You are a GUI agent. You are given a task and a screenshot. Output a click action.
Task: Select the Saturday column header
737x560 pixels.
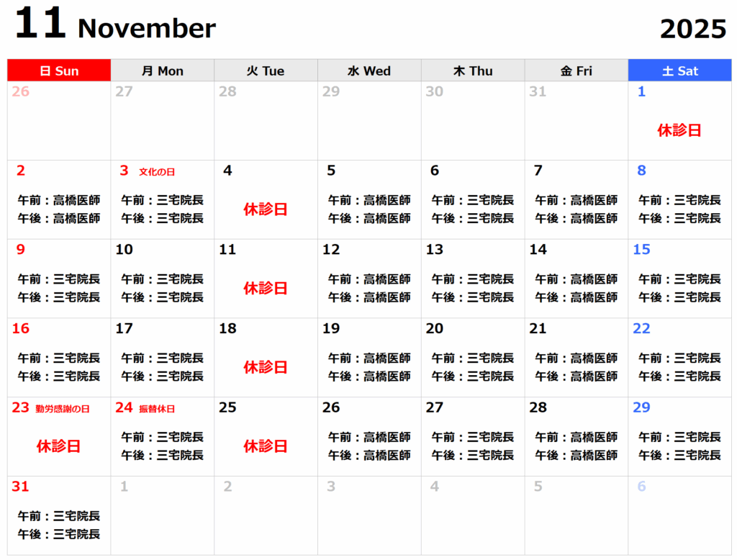click(680, 71)
